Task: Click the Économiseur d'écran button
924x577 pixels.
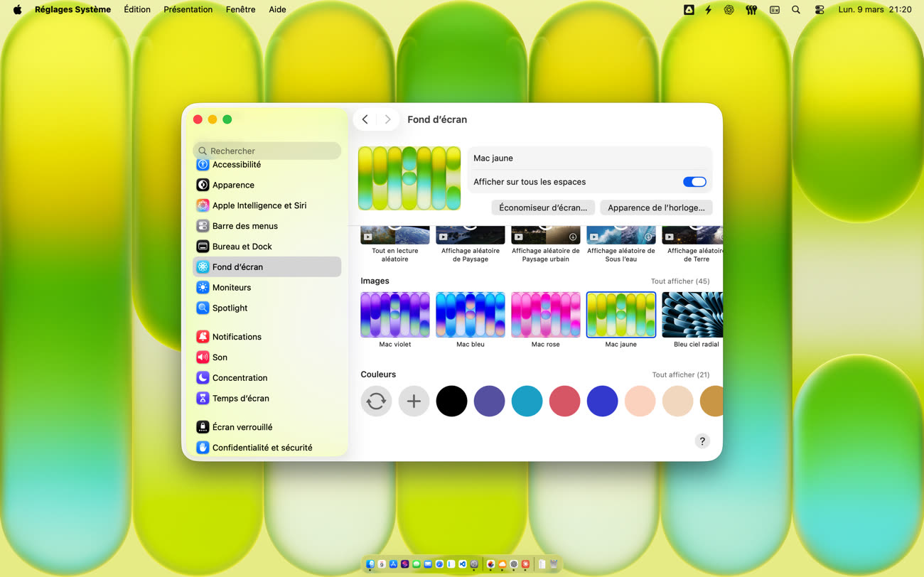Action: click(x=543, y=207)
